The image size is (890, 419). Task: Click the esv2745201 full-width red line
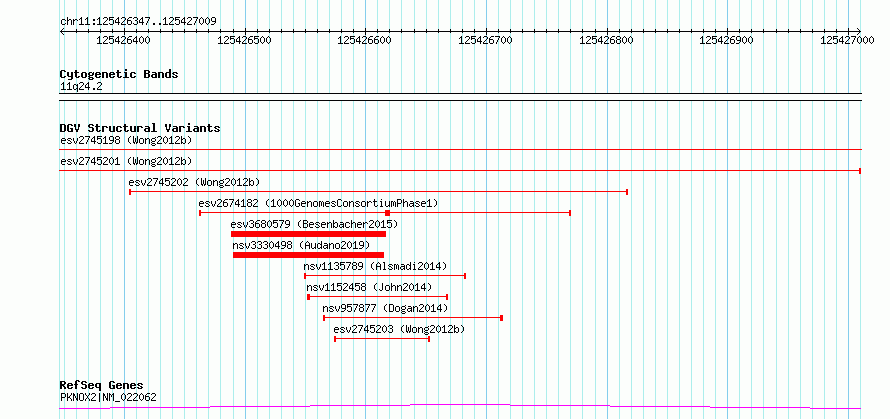pyautogui.click(x=460, y=171)
